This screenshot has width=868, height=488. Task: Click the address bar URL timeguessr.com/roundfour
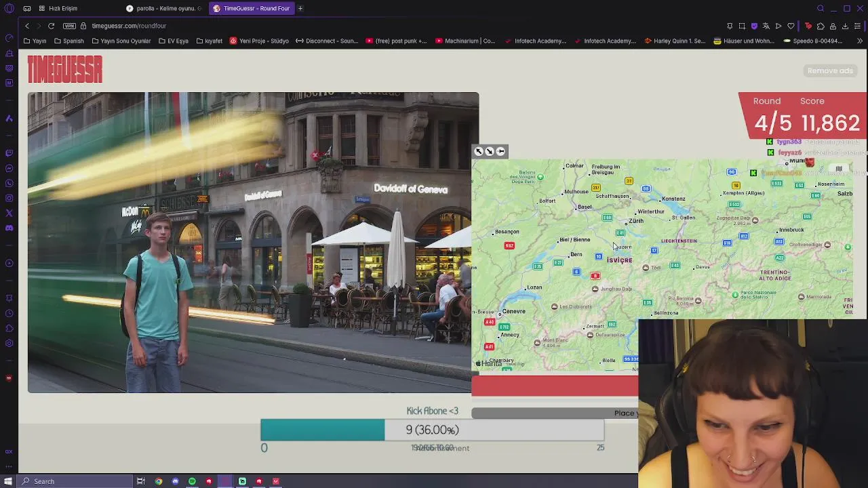[129, 26]
